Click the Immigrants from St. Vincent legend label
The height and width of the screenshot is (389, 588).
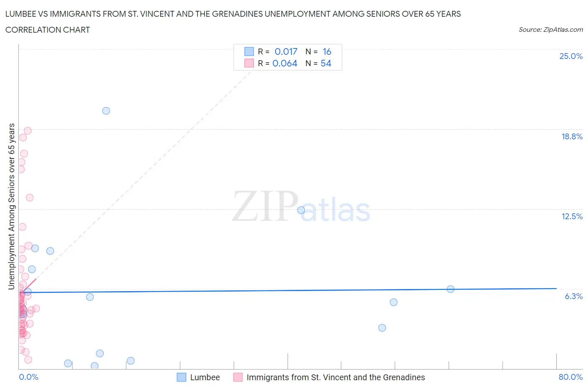tap(335, 377)
